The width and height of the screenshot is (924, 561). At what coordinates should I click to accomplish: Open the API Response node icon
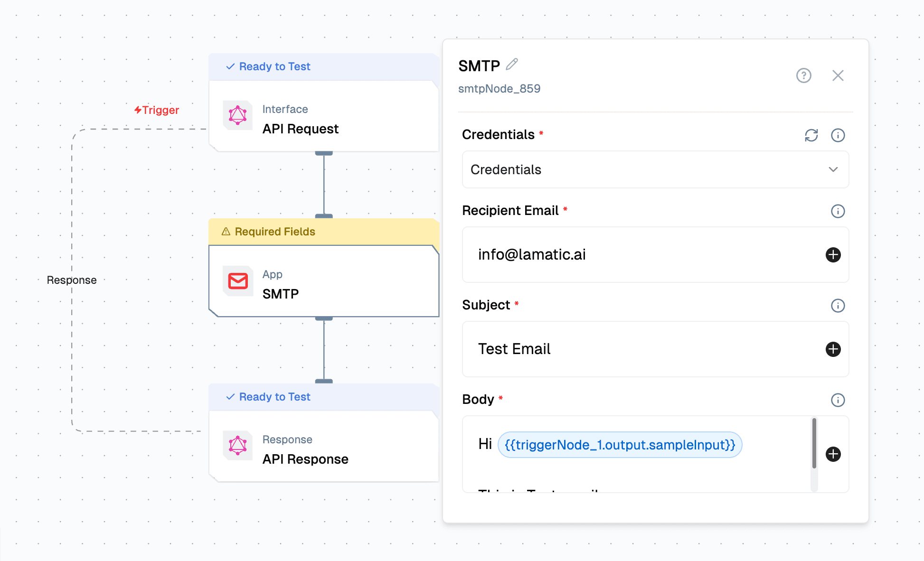point(237,446)
